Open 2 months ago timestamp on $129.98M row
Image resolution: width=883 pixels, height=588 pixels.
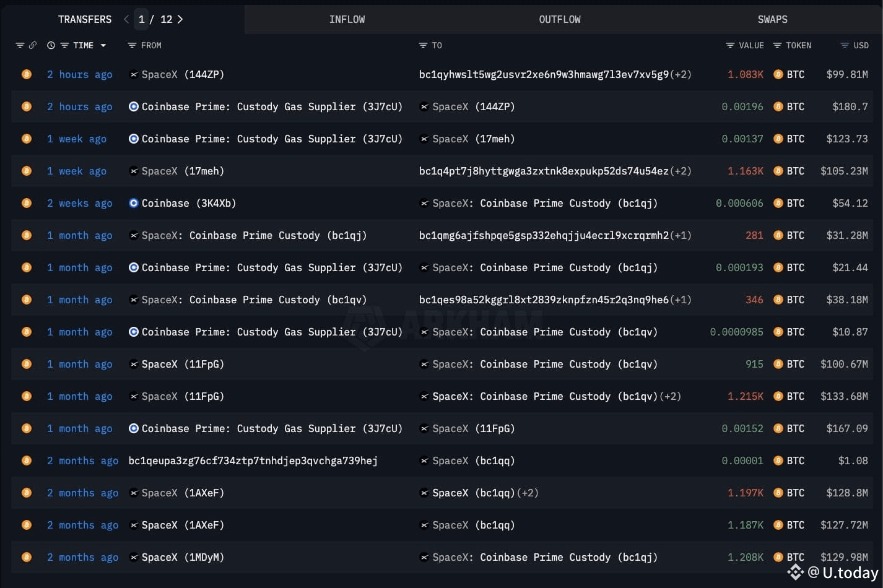[x=83, y=557]
